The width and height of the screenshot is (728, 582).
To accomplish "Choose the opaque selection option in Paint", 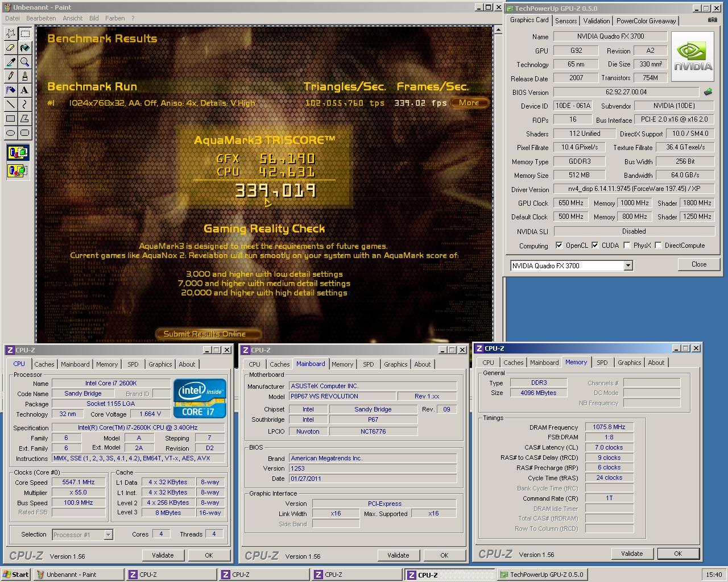I will (x=18, y=152).
